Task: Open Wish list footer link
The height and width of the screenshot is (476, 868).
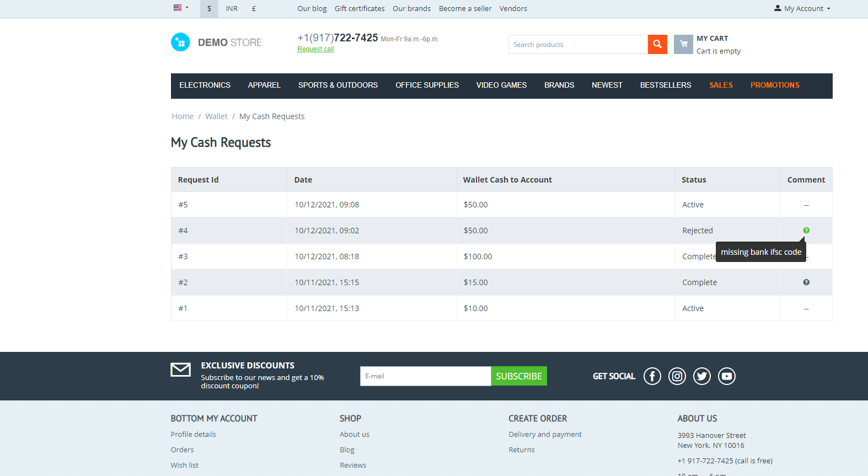Action: click(x=185, y=466)
